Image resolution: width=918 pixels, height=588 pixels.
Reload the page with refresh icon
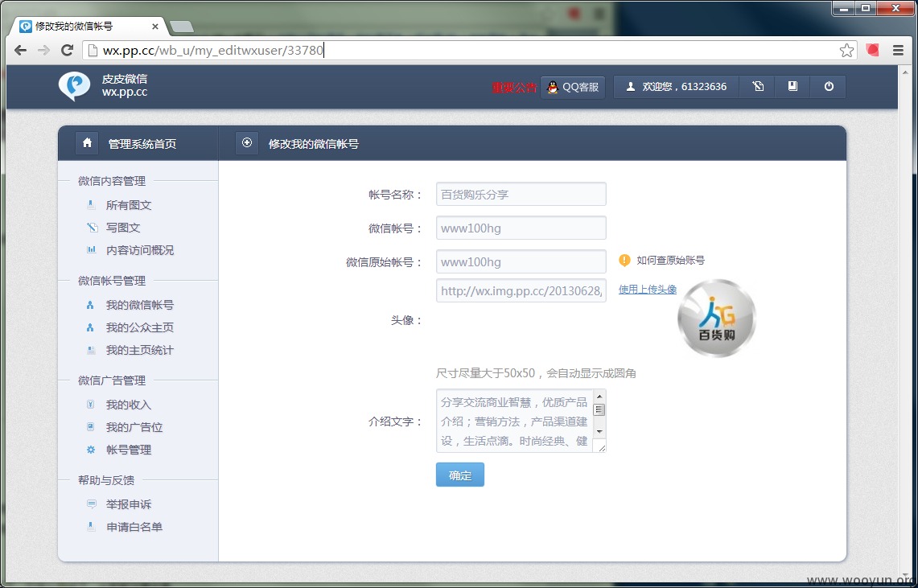click(x=67, y=51)
